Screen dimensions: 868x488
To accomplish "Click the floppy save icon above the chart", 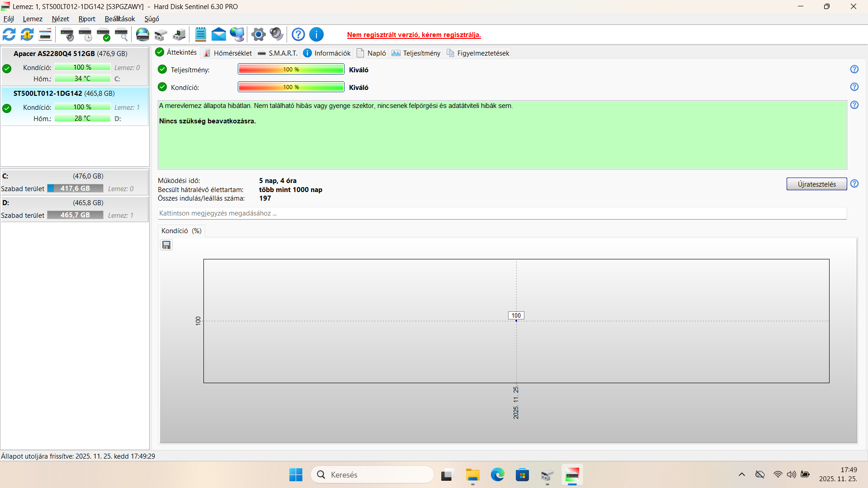I will 166,245.
